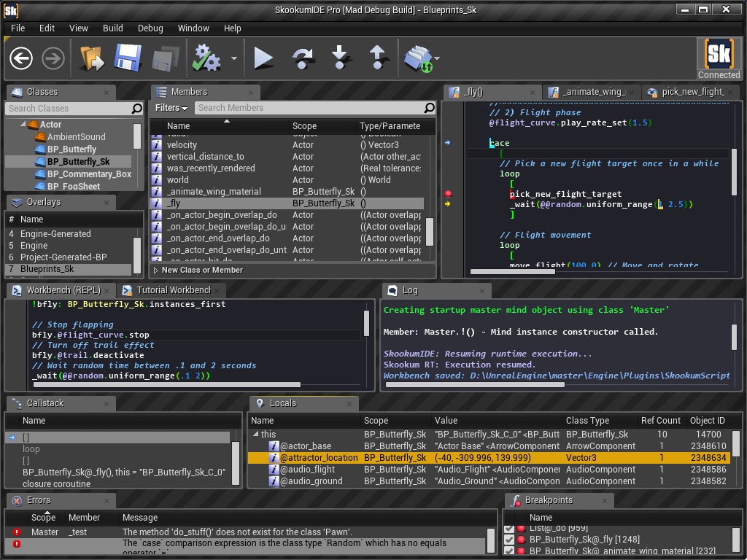The height and width of the screenshot is (560, 747).
Task: Toggle the checkbox for the BP_Butterfly_Sk@_animate_wing_material breakpoint
Action: (508, 551)
